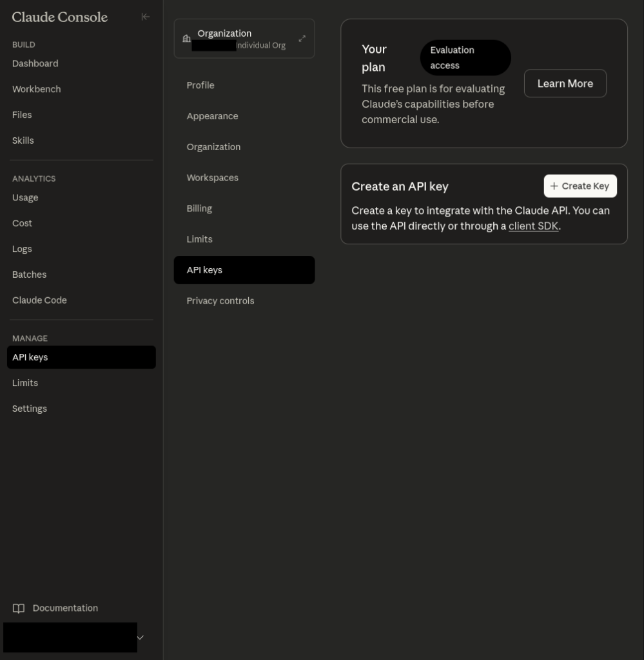Open the Appearance settings tab

click(x=213, y=117)
